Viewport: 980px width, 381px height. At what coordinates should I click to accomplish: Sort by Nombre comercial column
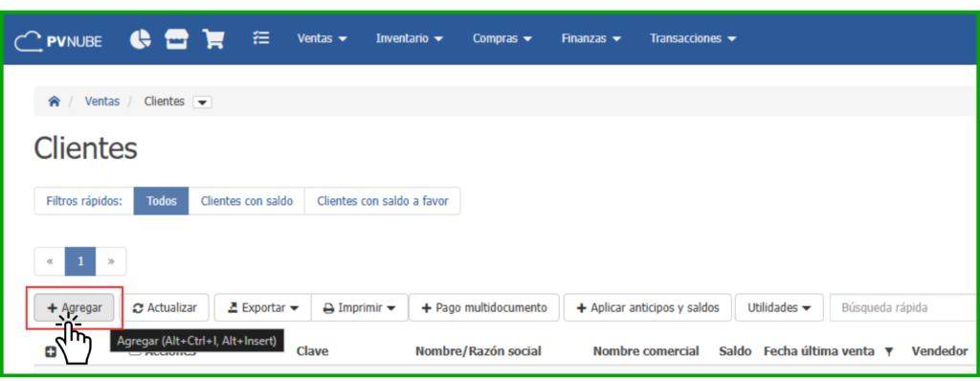point(646,351)
